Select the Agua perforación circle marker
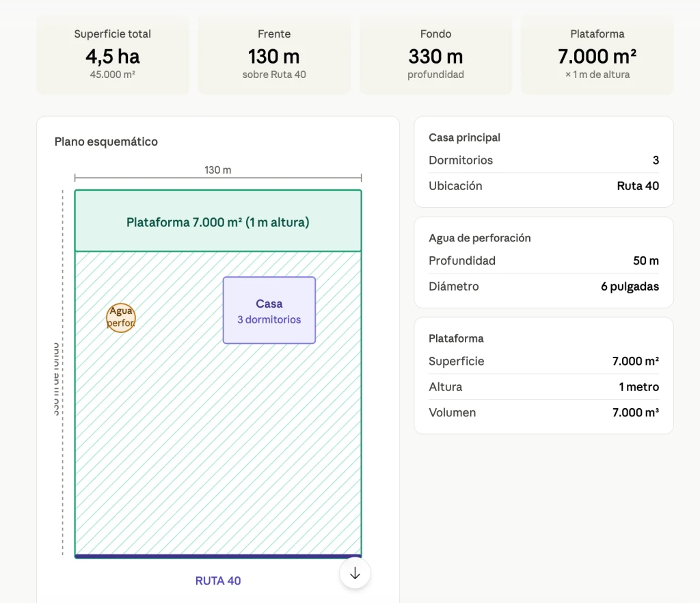700x603 pixels. tap(121, 318)
